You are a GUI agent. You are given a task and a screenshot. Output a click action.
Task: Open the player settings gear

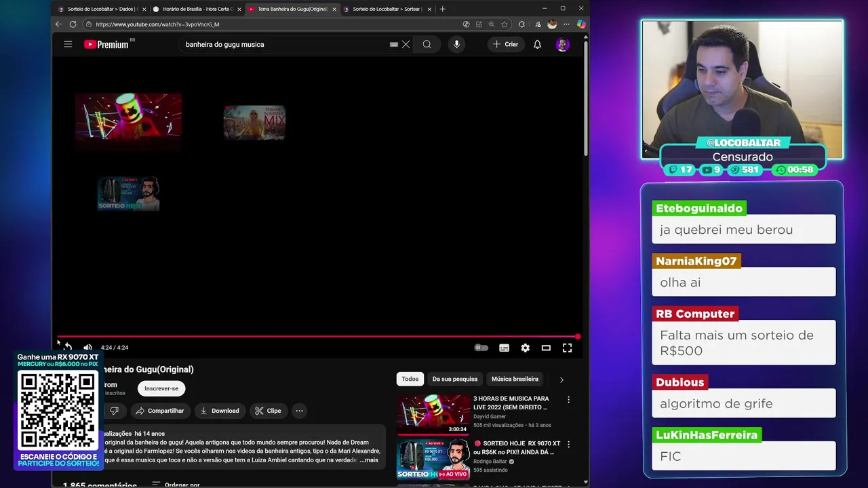point(525,348)
